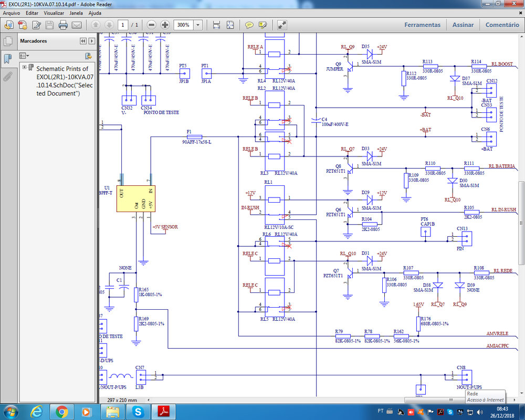This screenshot has height=420, width=525.
Task: Toggle the page thumbnails panel button
Action: pos(7,41)
